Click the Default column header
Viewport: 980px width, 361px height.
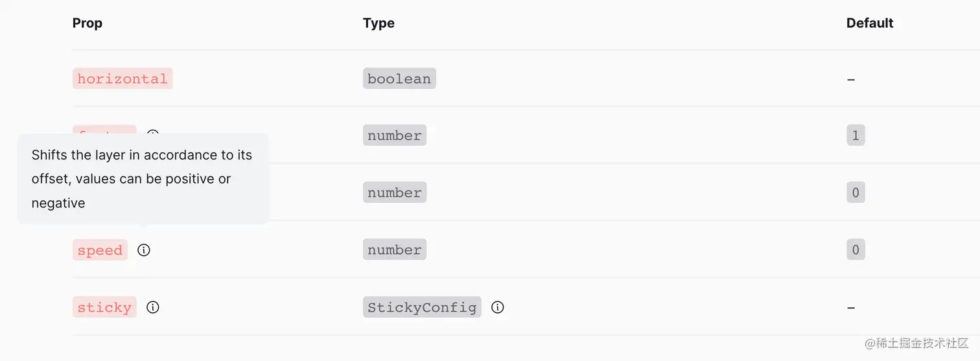870,23
